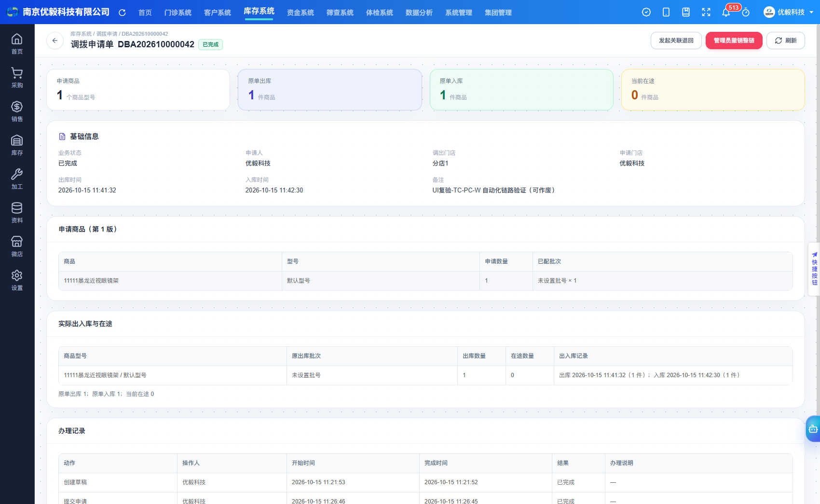Image resolution: width=820 pixels, height=504 pixels.
Task: Click the 刷新 refresh button
Action: point(786,41)
